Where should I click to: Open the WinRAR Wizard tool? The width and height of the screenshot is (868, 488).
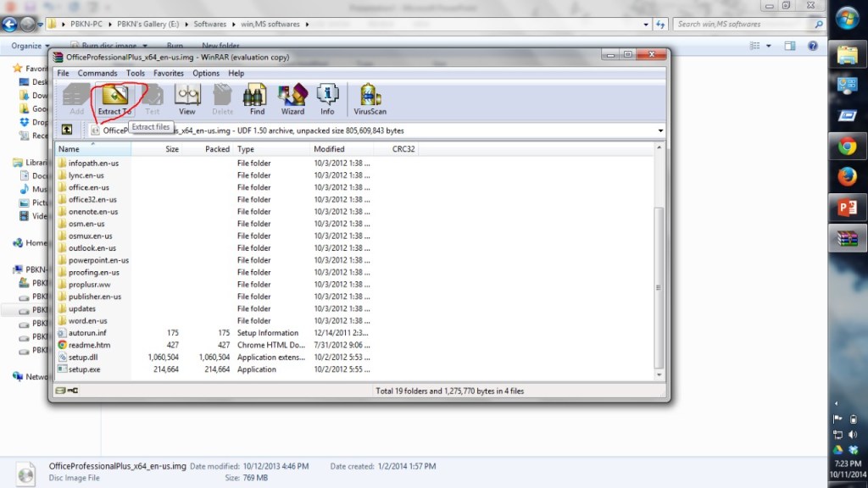pos(292,98)
